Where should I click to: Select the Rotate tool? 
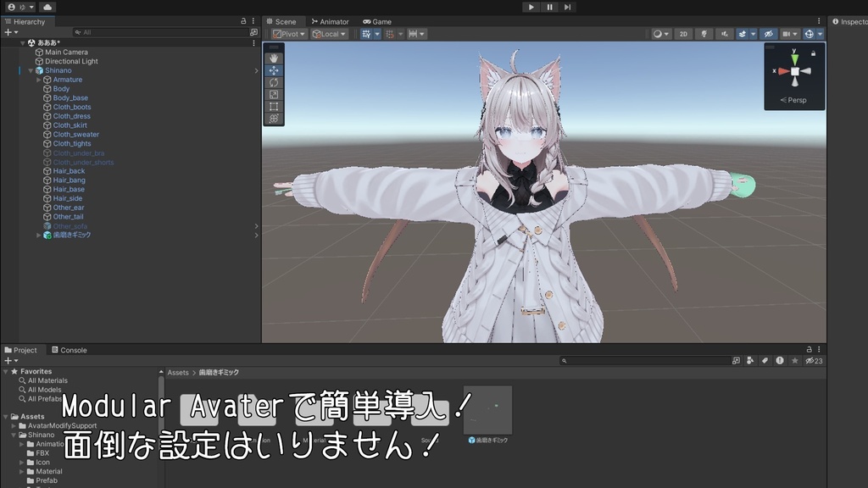(x=274, y=82)
